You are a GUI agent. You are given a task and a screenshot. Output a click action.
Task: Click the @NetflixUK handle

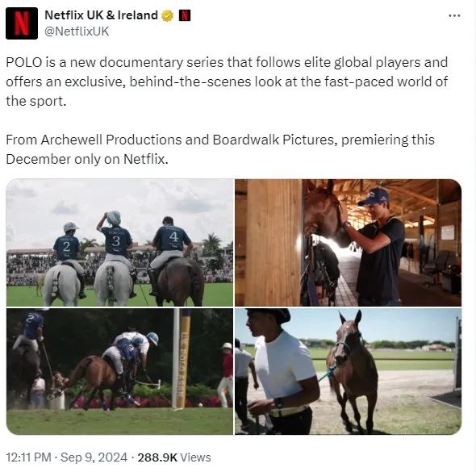77,31
